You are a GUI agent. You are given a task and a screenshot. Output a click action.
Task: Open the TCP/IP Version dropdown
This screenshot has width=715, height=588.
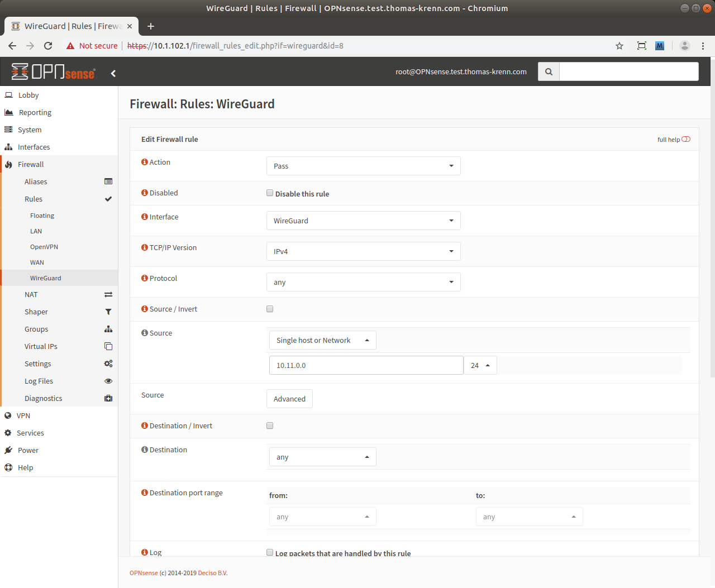[x=363, y=251]
